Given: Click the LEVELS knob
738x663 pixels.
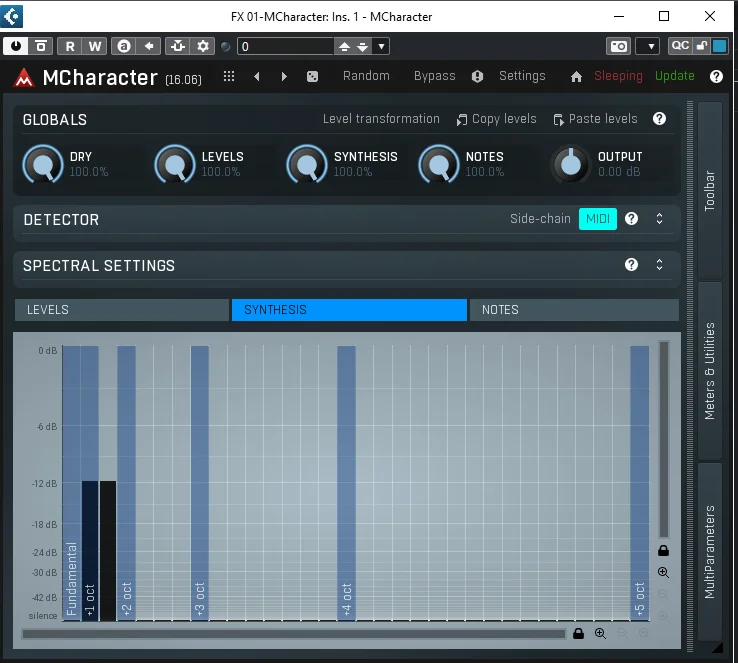Looking at the screenshot, I should 175,164.
